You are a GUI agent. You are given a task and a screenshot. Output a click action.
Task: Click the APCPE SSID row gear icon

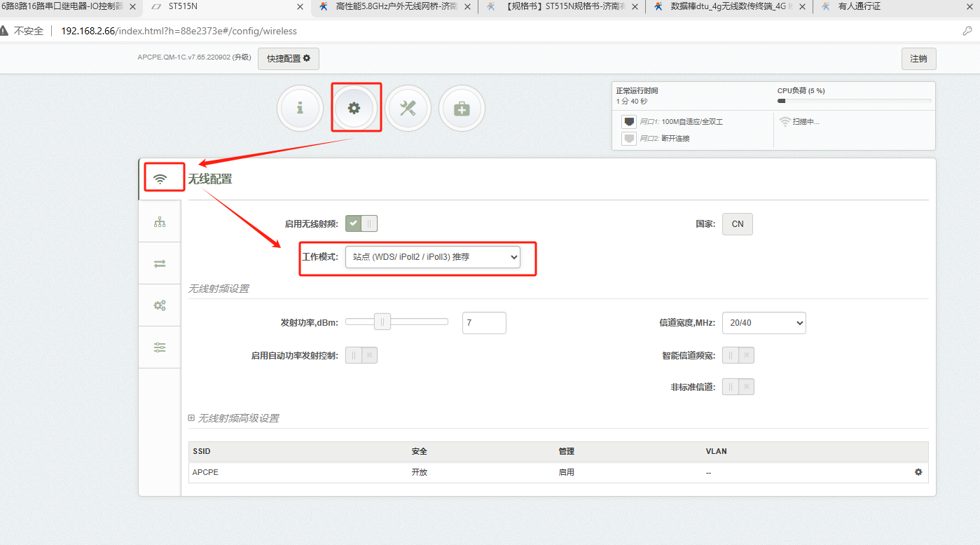point(918,472)
